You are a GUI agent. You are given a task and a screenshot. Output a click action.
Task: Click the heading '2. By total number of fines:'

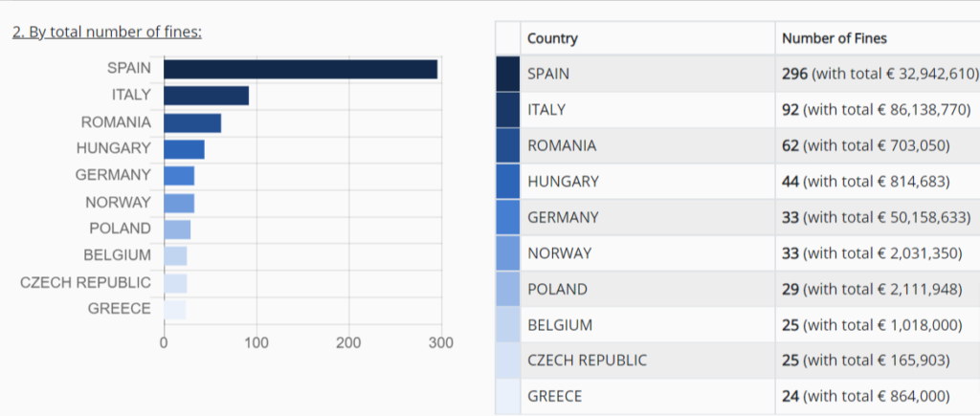(107, 32)
